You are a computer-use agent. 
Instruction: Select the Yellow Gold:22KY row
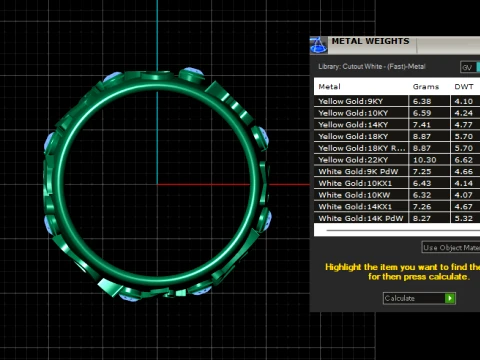(397, 160)
